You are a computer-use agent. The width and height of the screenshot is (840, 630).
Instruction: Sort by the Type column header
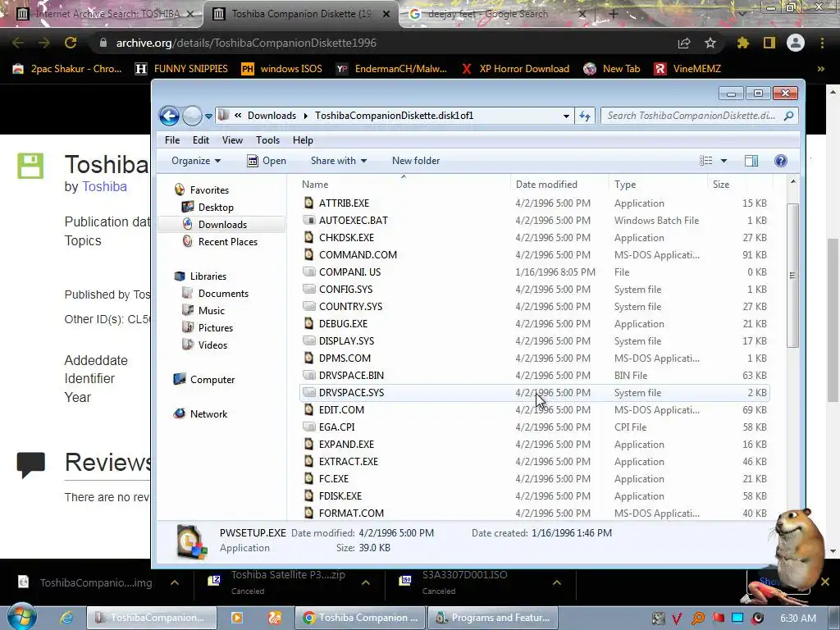(x=625, y=185)
